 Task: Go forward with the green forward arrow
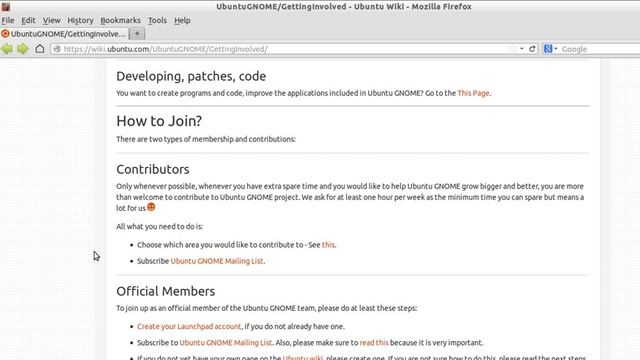pyautogui.click(x=23, y=49)
